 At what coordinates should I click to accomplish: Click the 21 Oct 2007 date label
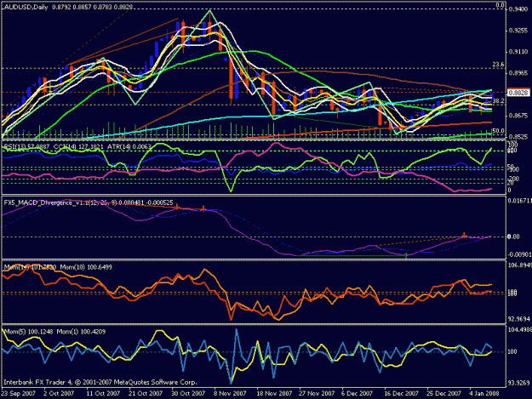pos(146,393)
